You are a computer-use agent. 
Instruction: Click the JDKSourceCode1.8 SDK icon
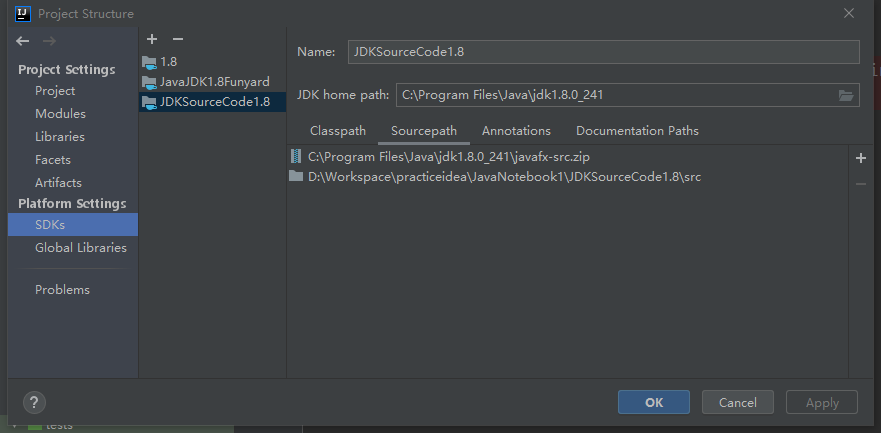[x=149, y=102]
